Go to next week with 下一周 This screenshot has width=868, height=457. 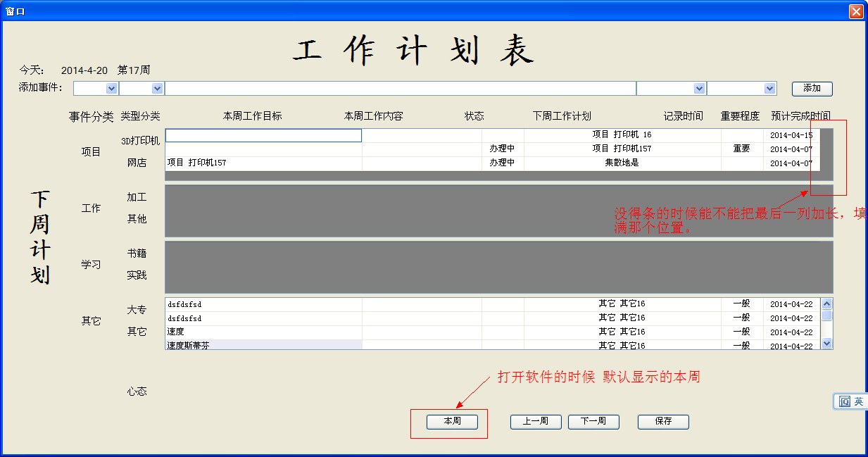click(x=593, y=421)
